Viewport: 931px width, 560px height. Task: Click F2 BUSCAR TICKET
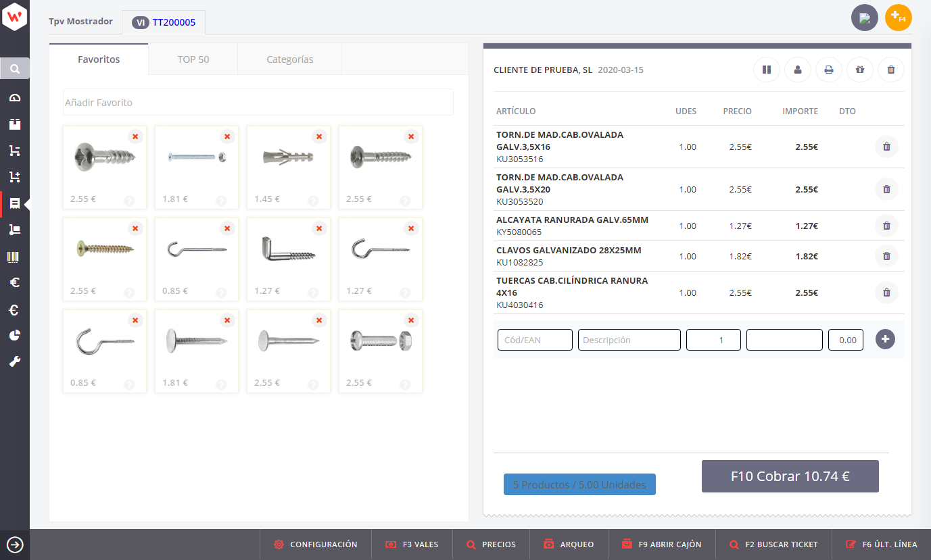[774, 544]
